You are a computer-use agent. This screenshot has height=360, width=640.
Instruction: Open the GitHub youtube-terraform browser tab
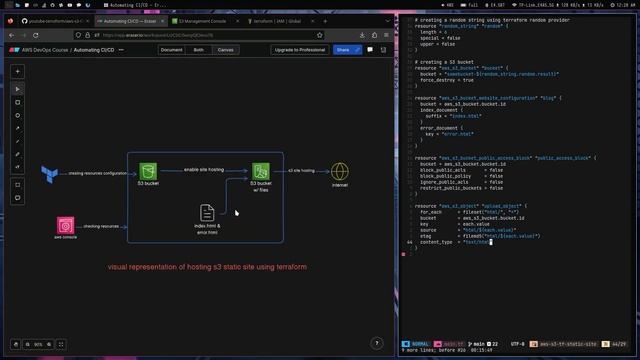coord(54,21)
